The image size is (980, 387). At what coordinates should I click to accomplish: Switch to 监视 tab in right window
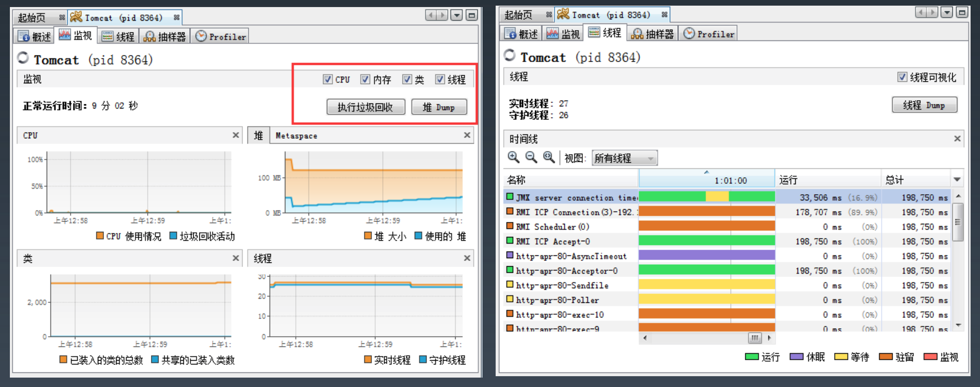[x=563, y=34]
